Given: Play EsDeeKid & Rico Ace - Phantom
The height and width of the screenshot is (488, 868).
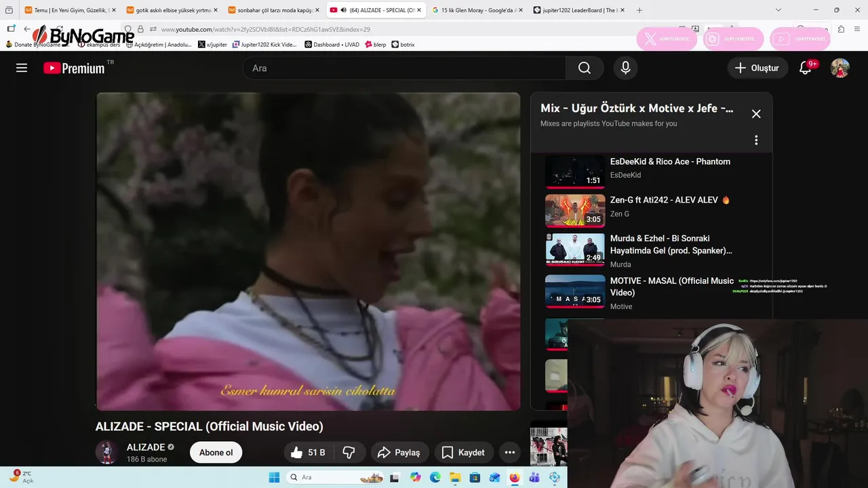Looking at the screenshot, I should (x=651, y=171).
